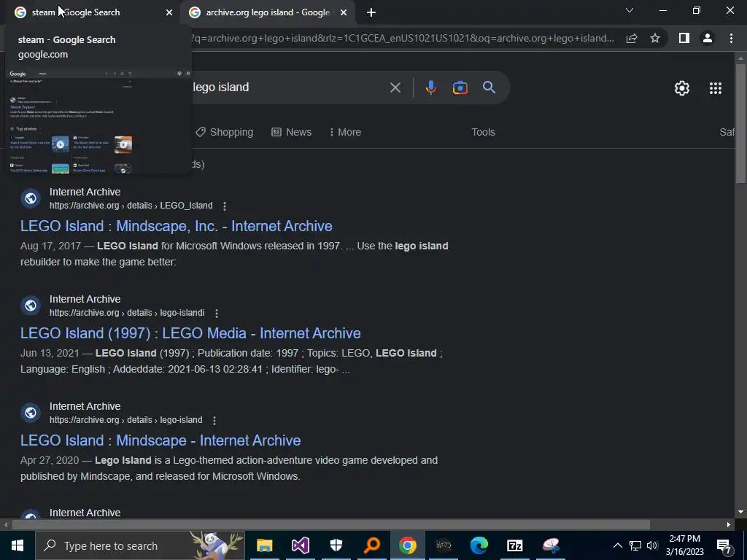Expand the More search filters
Image resolution: width=747 pixels, height=560 pixels.
[x=345, y=132]
